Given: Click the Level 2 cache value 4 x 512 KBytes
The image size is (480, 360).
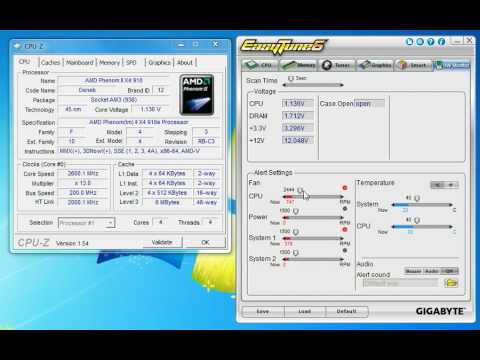Looking at the screenshot, I should pyautogui.click(x=167, y=193).
